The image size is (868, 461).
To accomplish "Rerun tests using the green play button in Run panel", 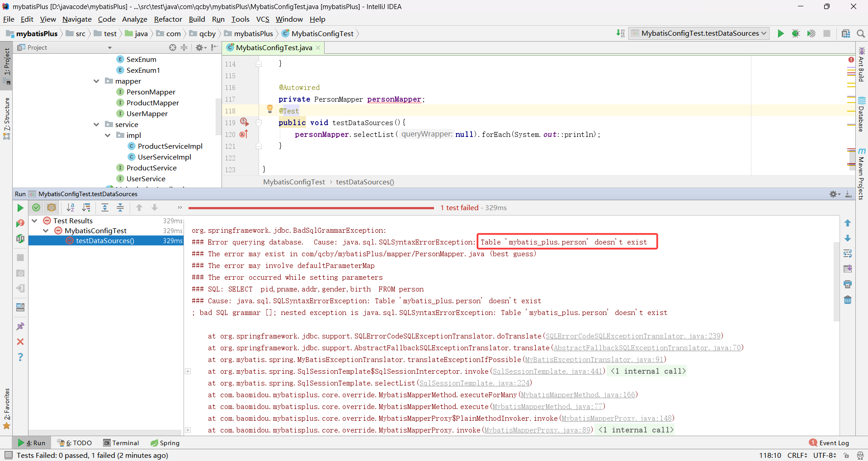I will (20, 208).
